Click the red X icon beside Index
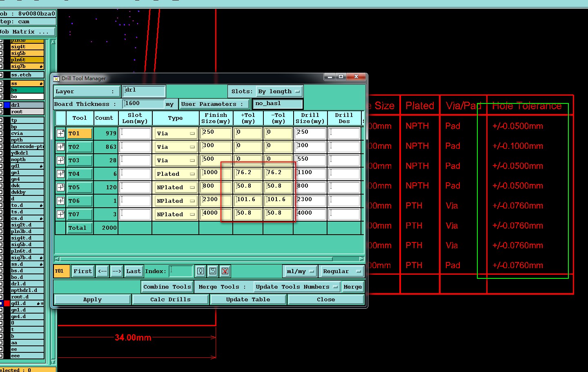Image resolution: width=588 pixels, height=372 pixels. coord(225,271)
